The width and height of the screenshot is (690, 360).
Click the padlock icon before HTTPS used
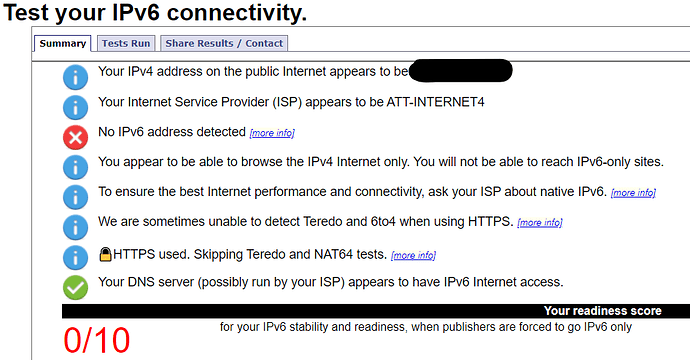point(105,254)
